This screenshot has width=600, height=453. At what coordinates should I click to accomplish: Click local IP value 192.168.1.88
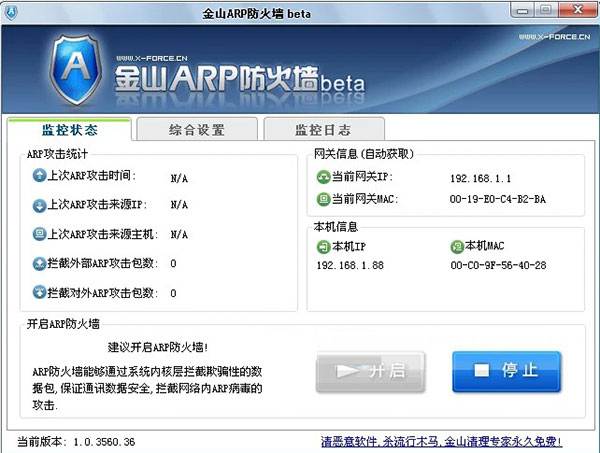(x=350, y=265)
